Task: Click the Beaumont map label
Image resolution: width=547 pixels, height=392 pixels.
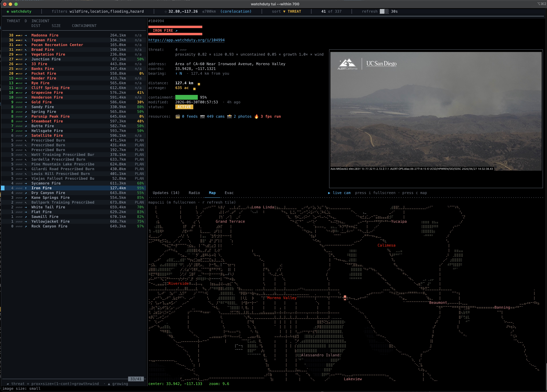Action: click(438, 303)
